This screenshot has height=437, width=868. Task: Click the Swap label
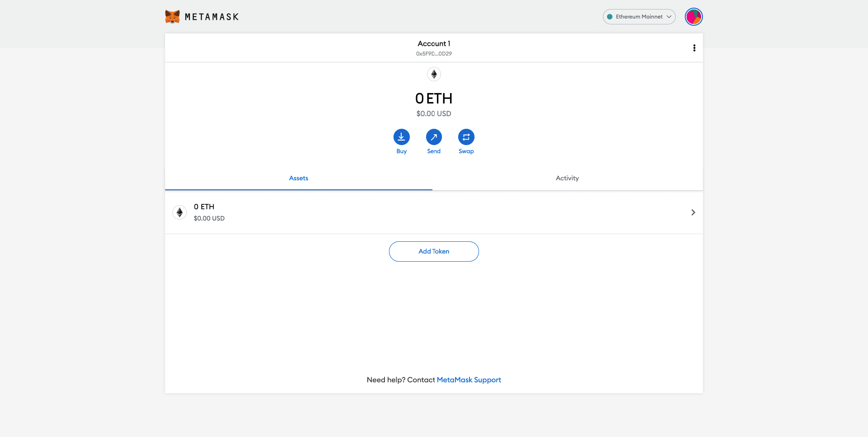[466, 151]
